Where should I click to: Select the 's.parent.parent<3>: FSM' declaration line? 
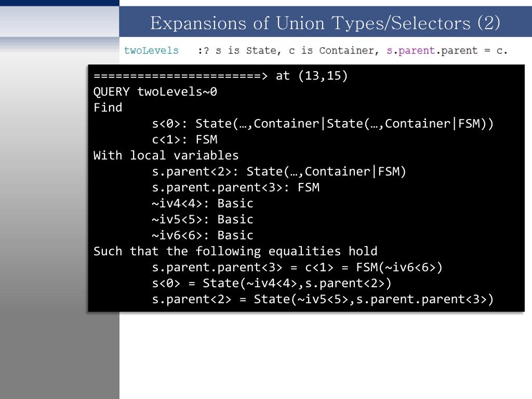click(235, 187)
